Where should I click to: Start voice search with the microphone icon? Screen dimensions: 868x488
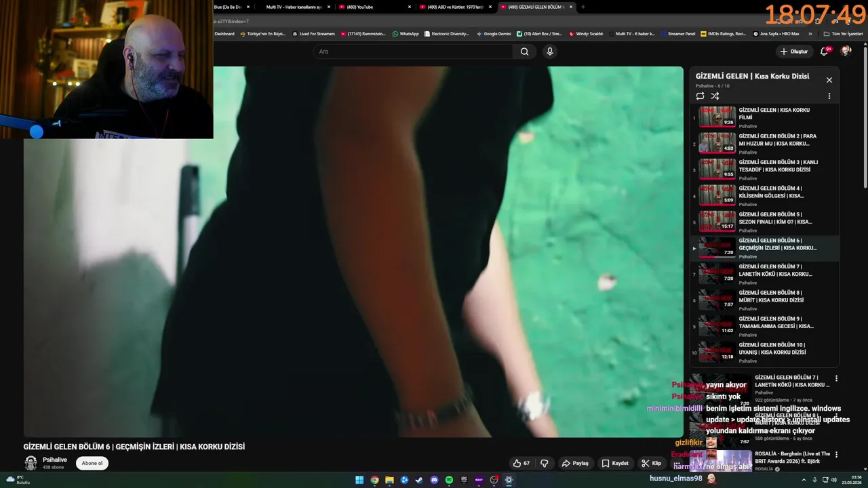point(550,52)
